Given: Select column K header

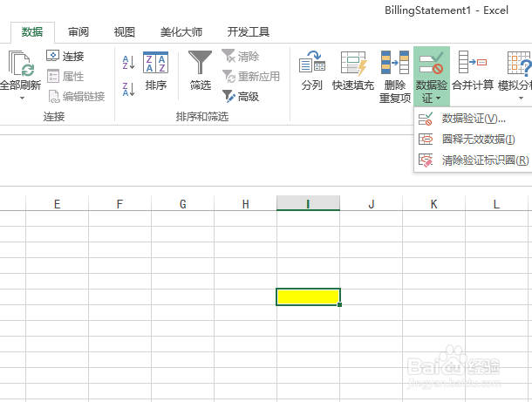Looking at the screenshot, I should tap(434, 204).
